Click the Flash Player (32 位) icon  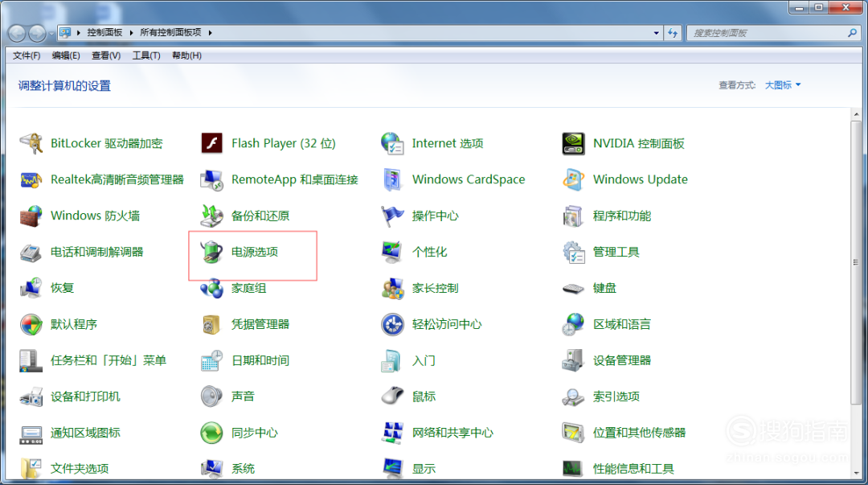[211, 143]
